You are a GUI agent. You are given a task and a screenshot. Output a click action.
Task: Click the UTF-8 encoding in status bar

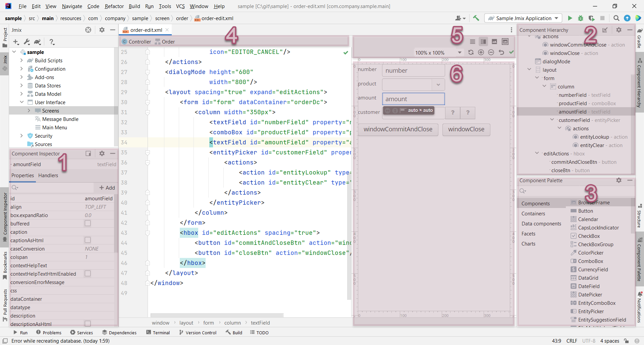click(x=589, y=341)
